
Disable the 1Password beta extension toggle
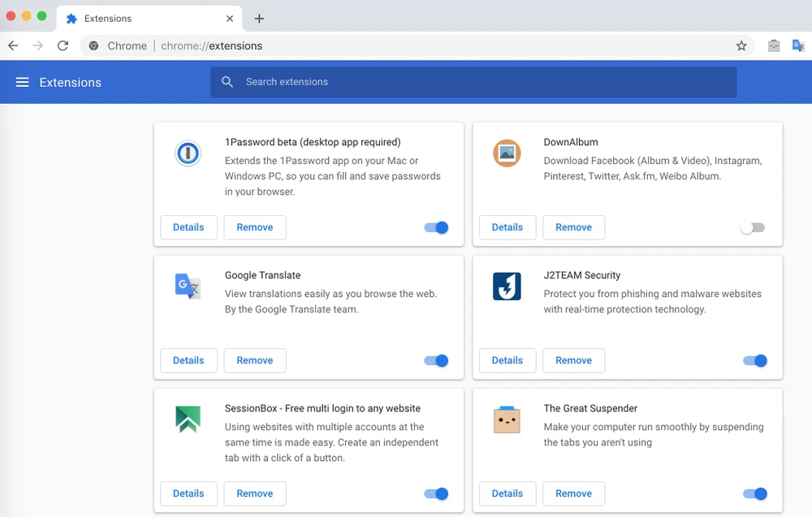tap(436, 228)
